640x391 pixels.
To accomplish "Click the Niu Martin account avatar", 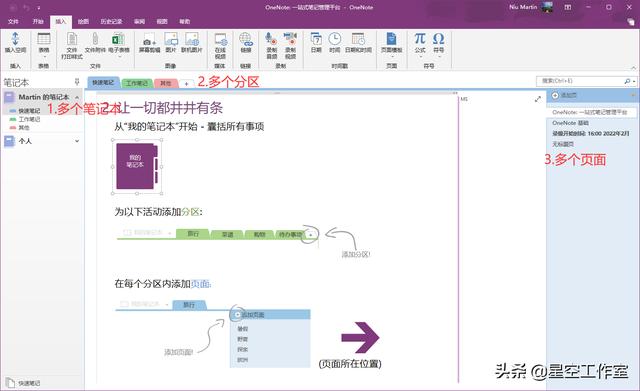I will click(x=547, y=7).
